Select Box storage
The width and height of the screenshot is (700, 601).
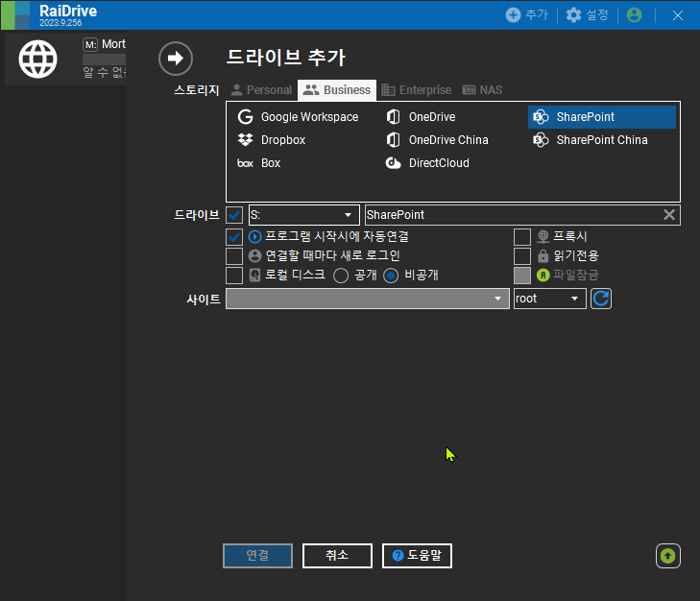coord(259,163)
